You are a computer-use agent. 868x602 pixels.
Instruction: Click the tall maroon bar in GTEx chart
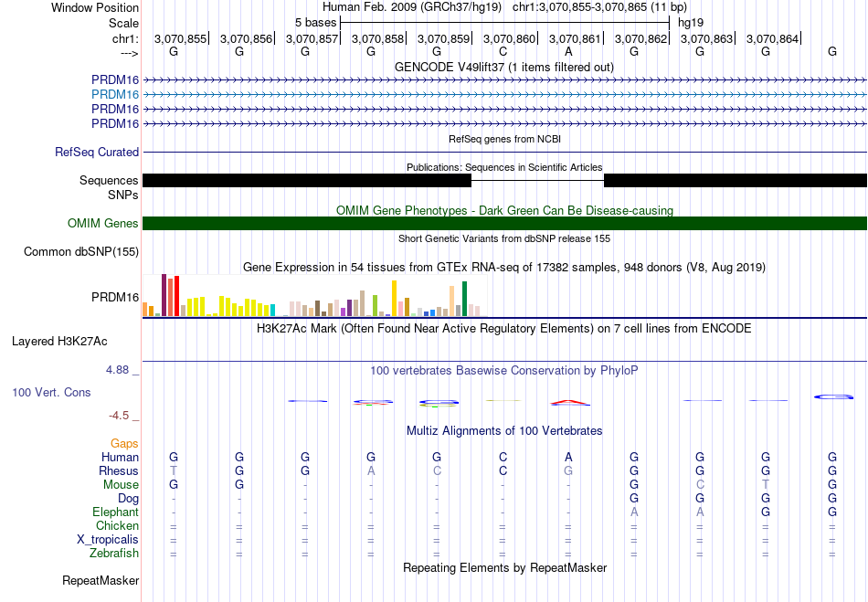(164, 295)
